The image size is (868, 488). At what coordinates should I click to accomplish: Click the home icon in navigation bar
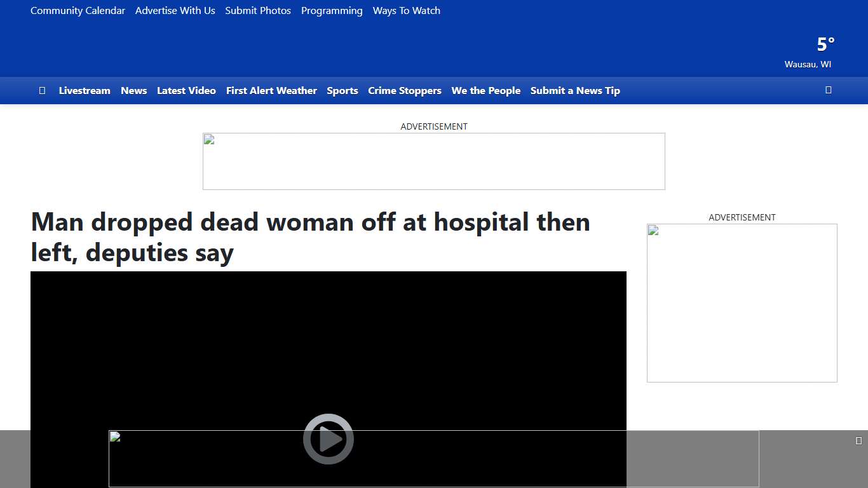coord(42,91)
